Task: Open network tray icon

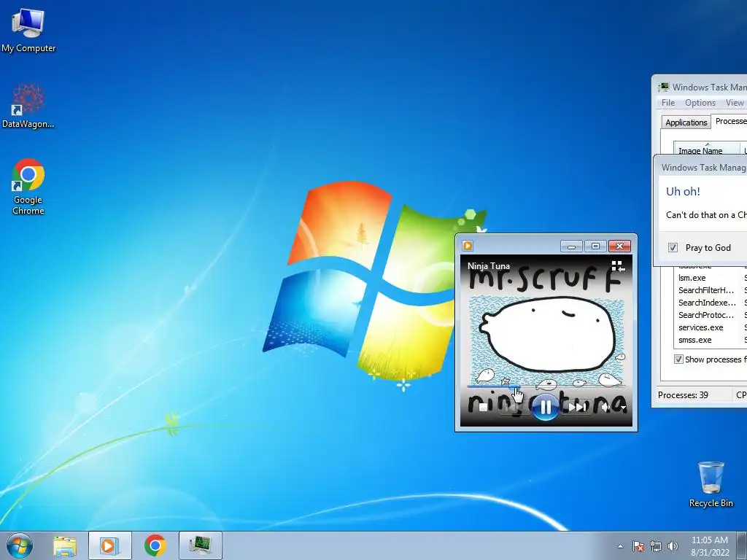Action: coord(656,546)
